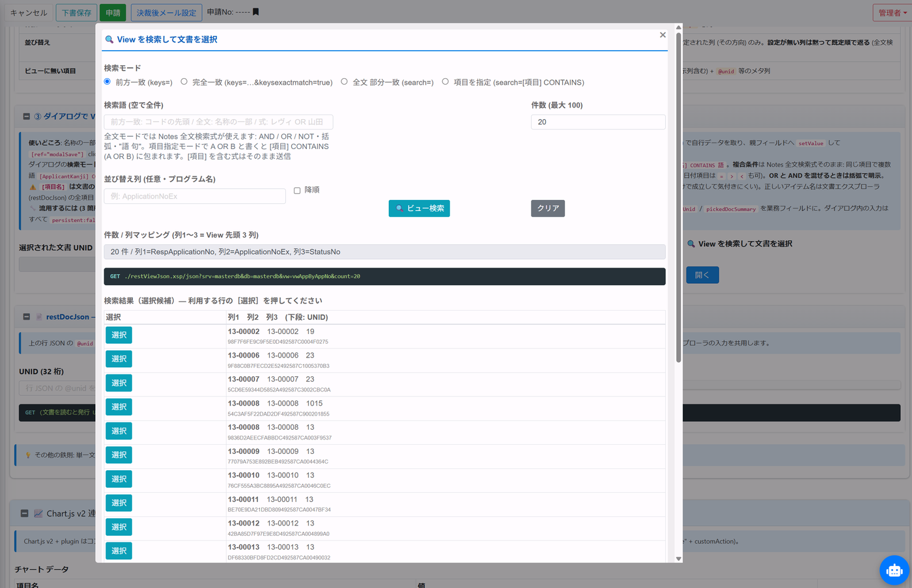Click the 開く button behind dialog
The height and width of the screenshot is (588, 912).
coord(702,275)
